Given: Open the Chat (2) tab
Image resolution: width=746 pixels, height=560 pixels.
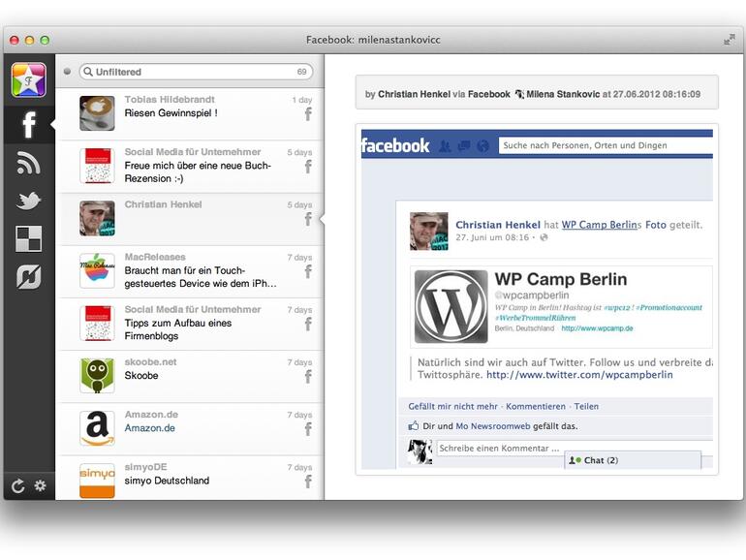Looking at the screenshot, I should pos(633,460).
